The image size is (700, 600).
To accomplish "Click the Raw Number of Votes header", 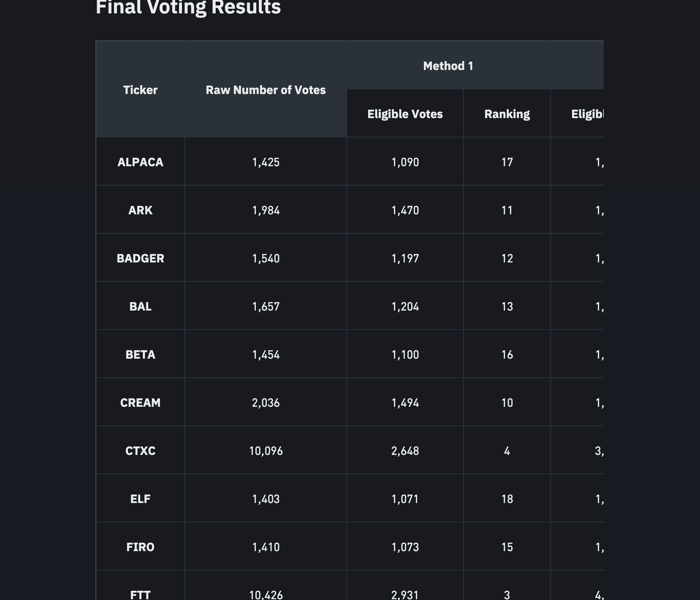I will (266, 90).
